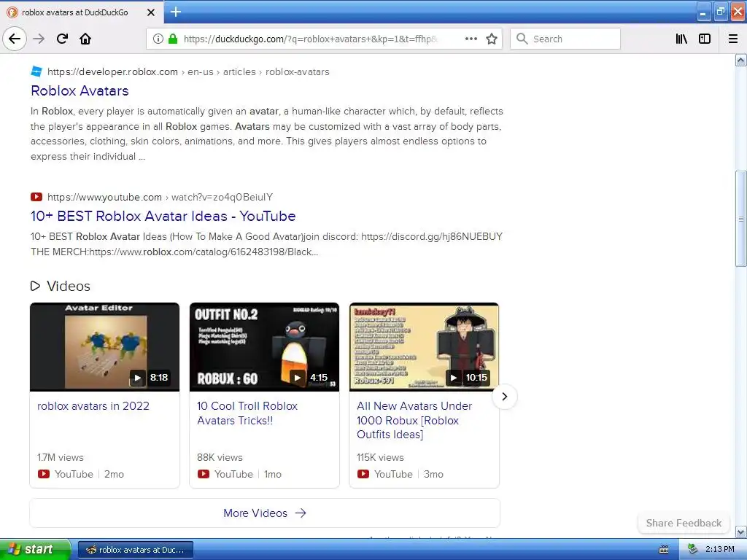Click the keyboard icon in system tray
Screen dimensions: 747x560
664,550
